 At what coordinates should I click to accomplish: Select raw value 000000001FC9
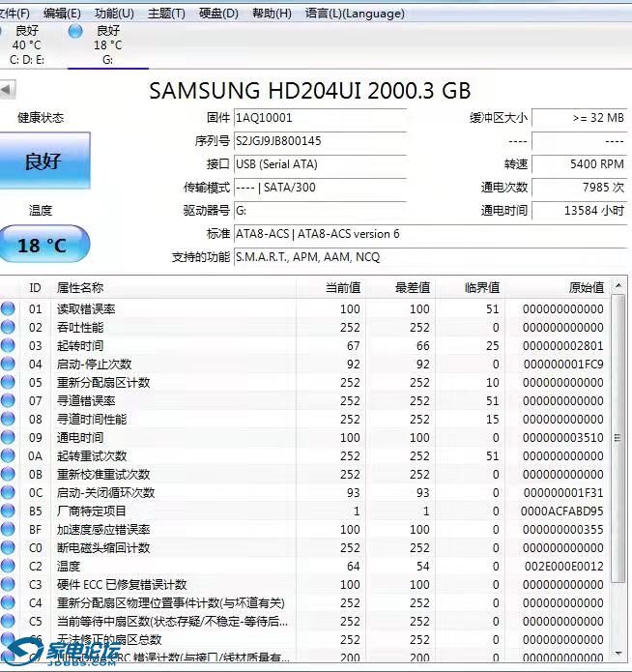click(563, 365)
